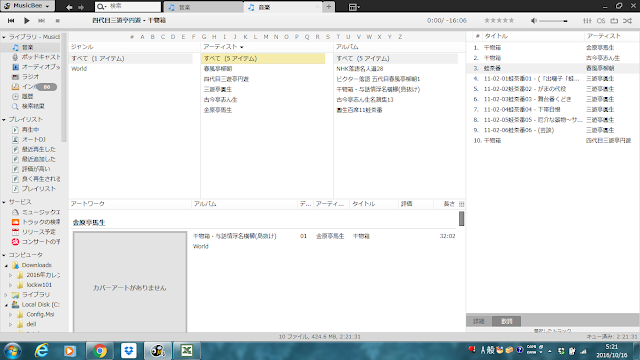
Task: Open the column chooser grid icon
Action: 461,204
